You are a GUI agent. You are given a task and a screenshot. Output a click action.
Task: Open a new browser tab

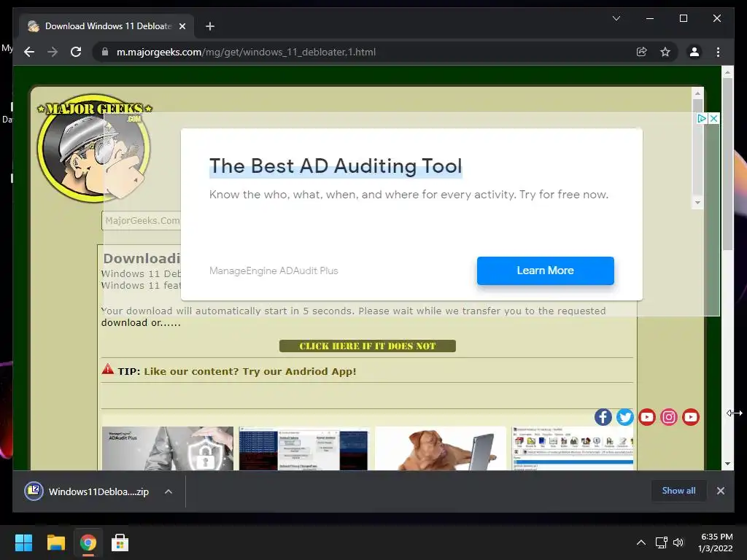pyautogui.click(x=210, y=26)
